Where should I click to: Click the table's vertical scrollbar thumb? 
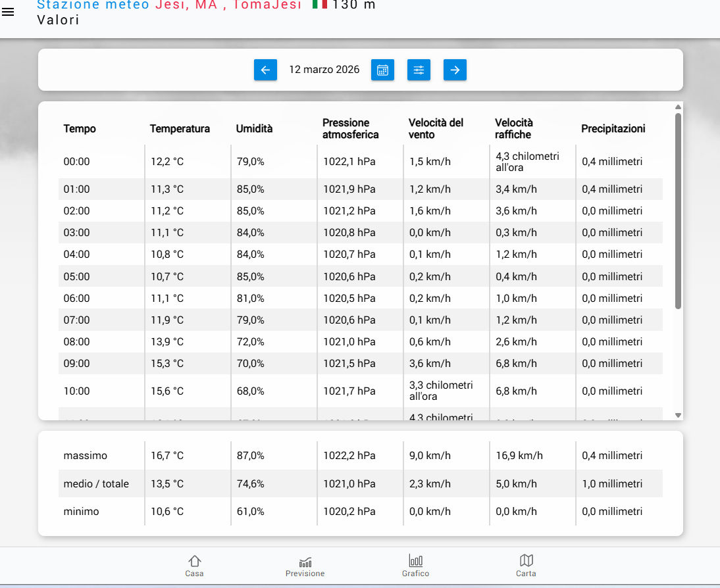coord(678,210)
